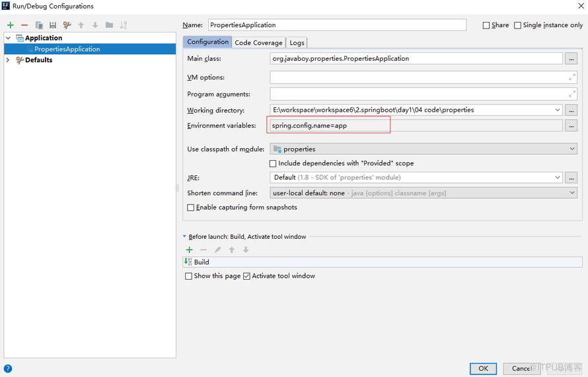
Task: Click the Program arguments input field
Action: pos(423,94)
